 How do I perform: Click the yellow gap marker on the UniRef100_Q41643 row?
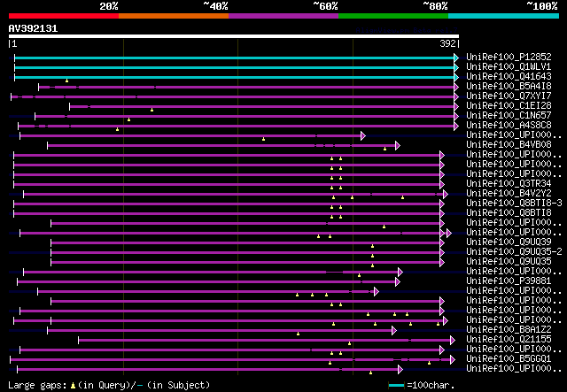click(x=66, y=81)
